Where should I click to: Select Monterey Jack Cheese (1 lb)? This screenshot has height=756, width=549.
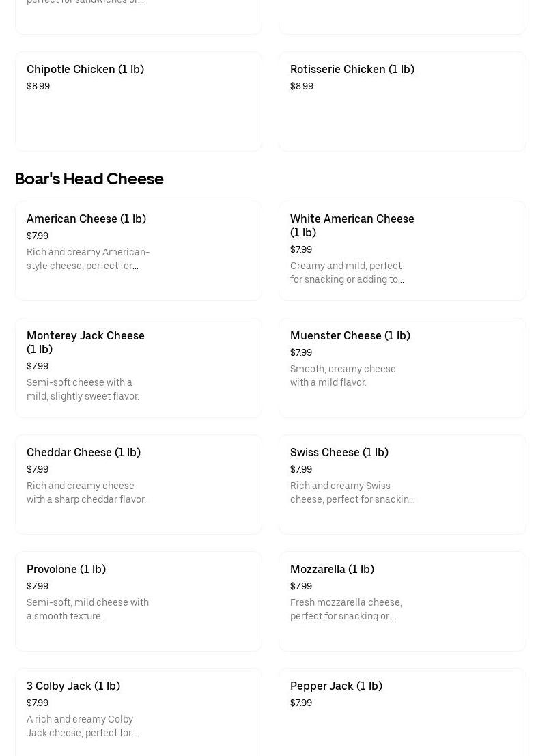click(138, 367)
